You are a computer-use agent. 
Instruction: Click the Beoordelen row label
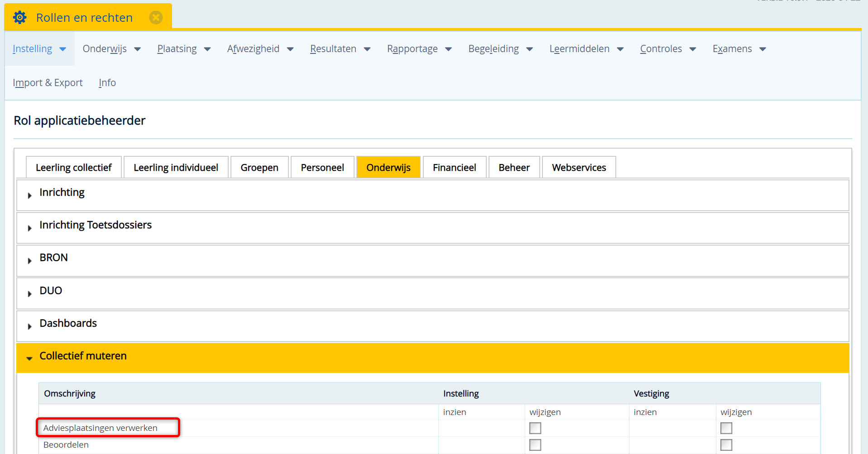[x=66, y=445]
